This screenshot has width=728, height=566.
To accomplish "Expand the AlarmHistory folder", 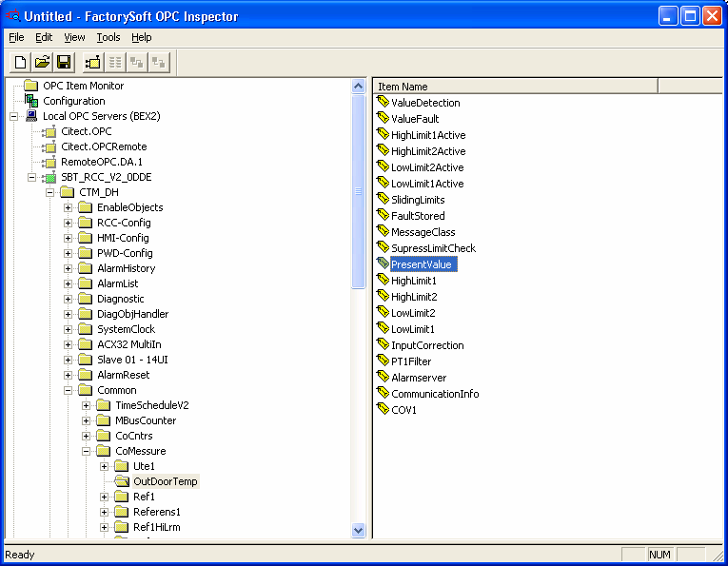I will [x=68, y=268].
